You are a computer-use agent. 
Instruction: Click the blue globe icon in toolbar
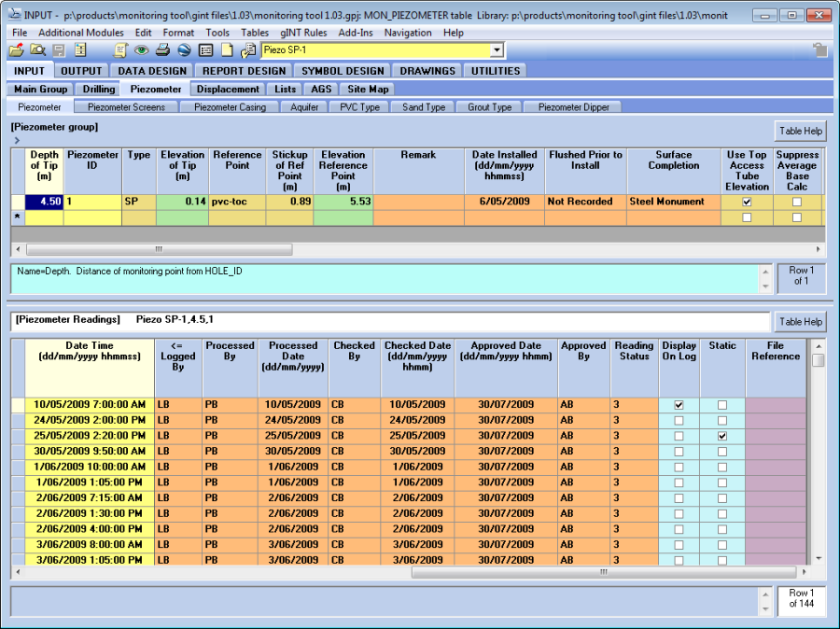pos(184,50)
